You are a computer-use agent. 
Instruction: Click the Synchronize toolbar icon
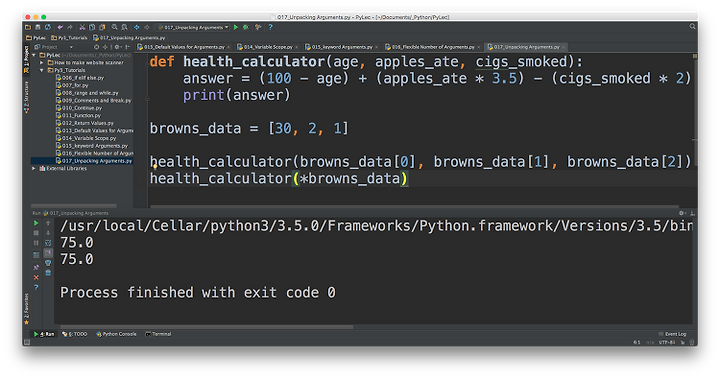pos(48,27)
